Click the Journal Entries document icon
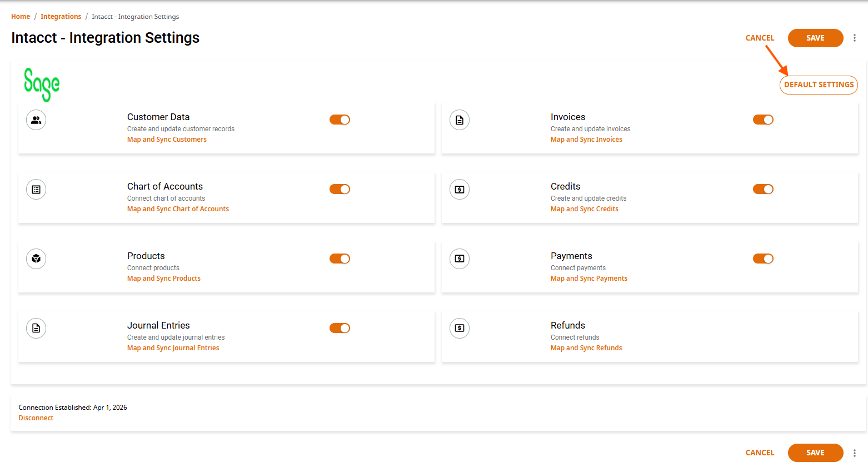The height and width of the screenshot is (467, 868). click(36, 328)
